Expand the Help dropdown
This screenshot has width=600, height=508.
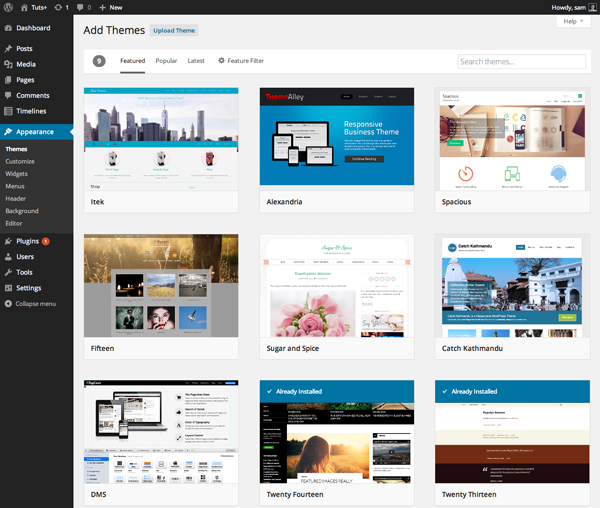click(x=573, y=21)
